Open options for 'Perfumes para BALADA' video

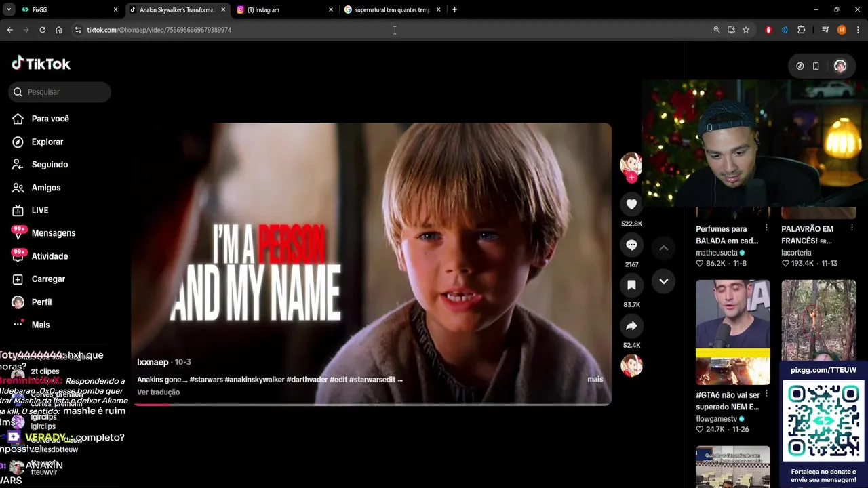pos(766,228)
